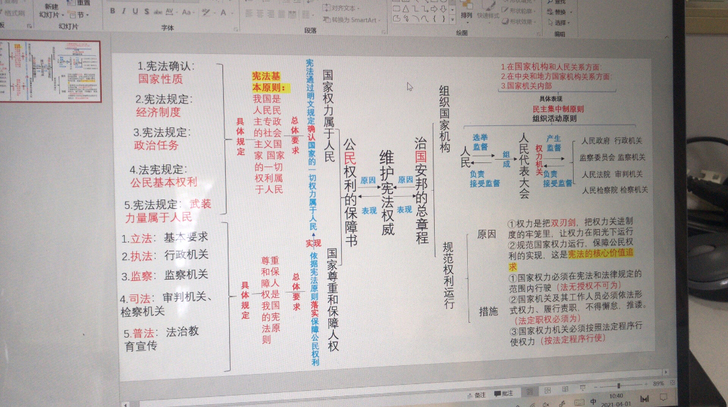
Task: Click the 备注 notes button
Action: tap(476, 395)
